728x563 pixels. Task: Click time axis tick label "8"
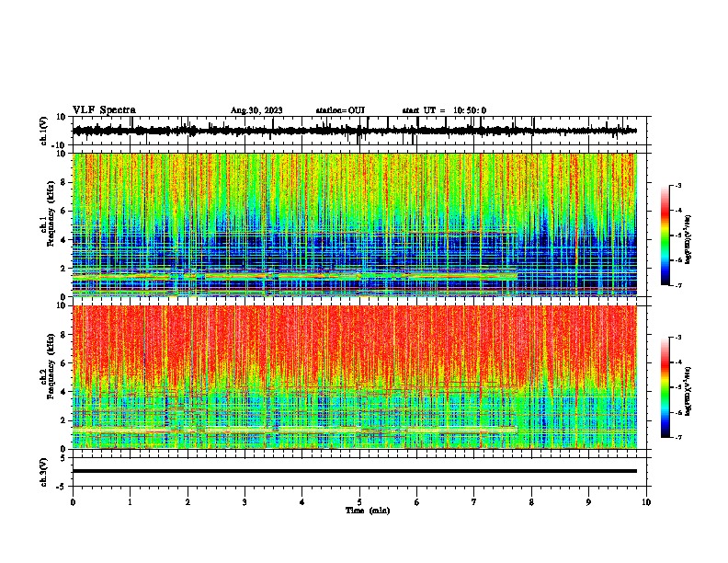point(531,502)
